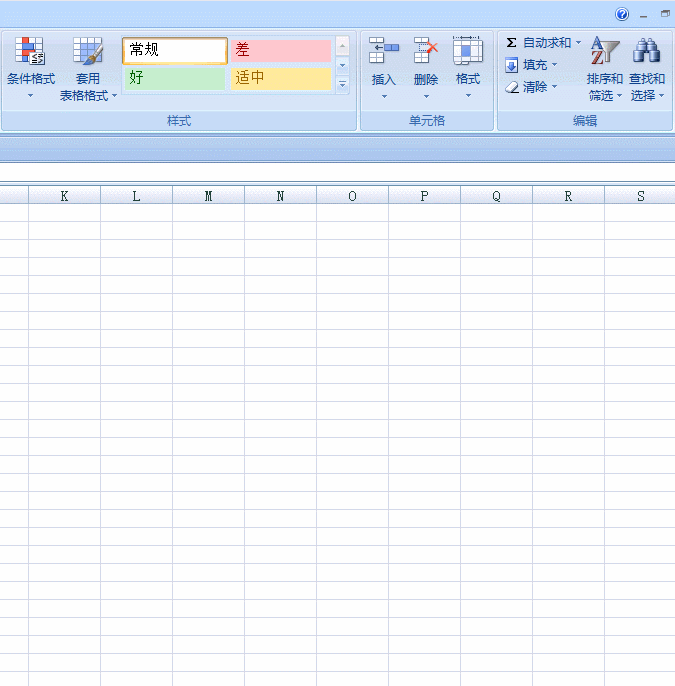Open the 自动求和 dropdown arrow
The image size is (675, 686).
coord(578,42)
